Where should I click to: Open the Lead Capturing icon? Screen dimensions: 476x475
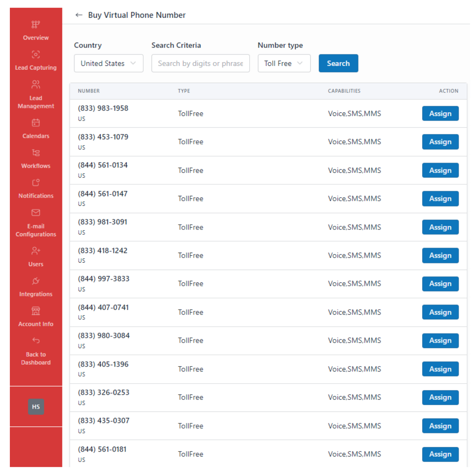[36, 54]
